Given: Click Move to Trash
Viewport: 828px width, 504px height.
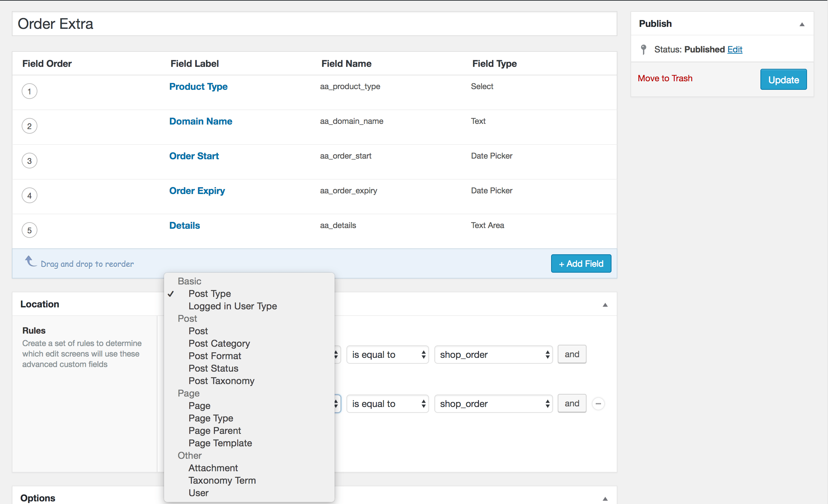Looking at the screenshot, I should click(665, 78).
